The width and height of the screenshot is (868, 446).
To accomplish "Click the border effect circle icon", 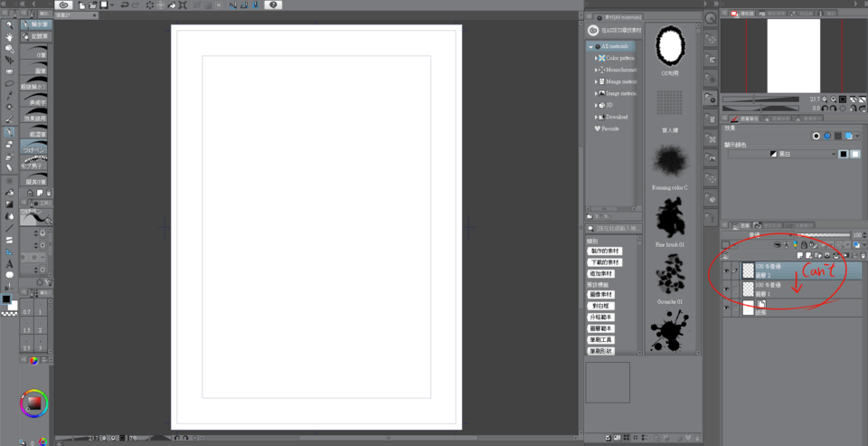I will coord(816,136).
